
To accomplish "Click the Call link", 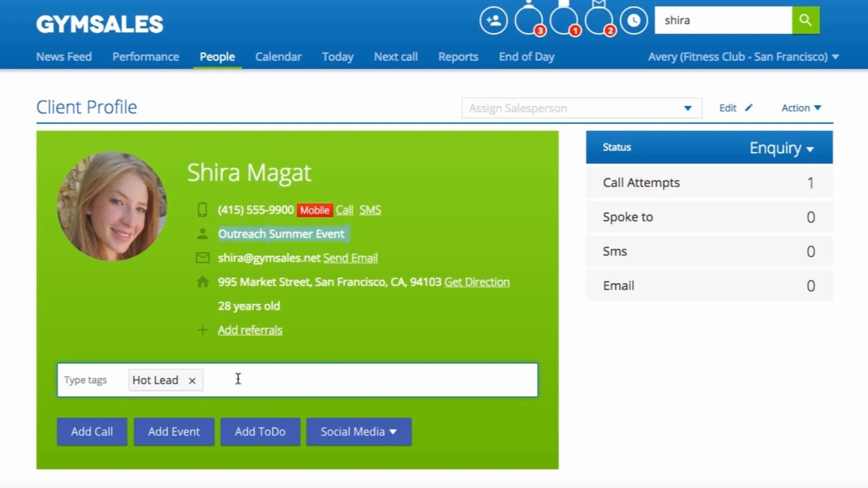I will 344,210.
